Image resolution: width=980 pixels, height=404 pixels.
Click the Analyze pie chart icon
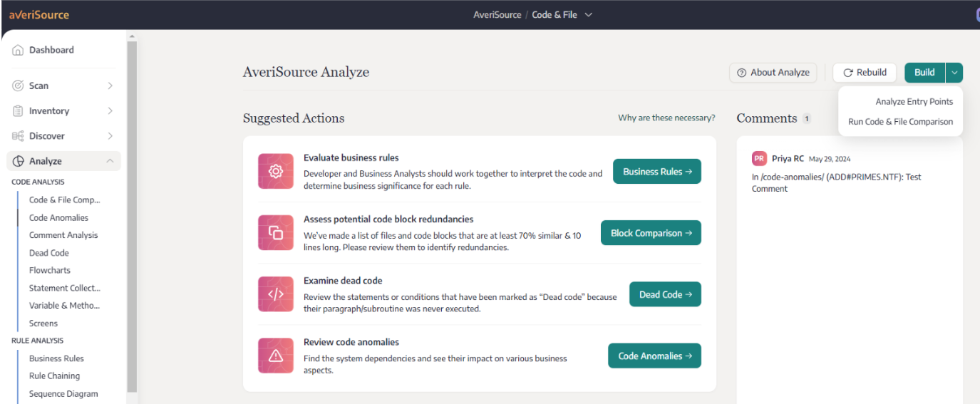pyautogui.click(x=18, y=161)
